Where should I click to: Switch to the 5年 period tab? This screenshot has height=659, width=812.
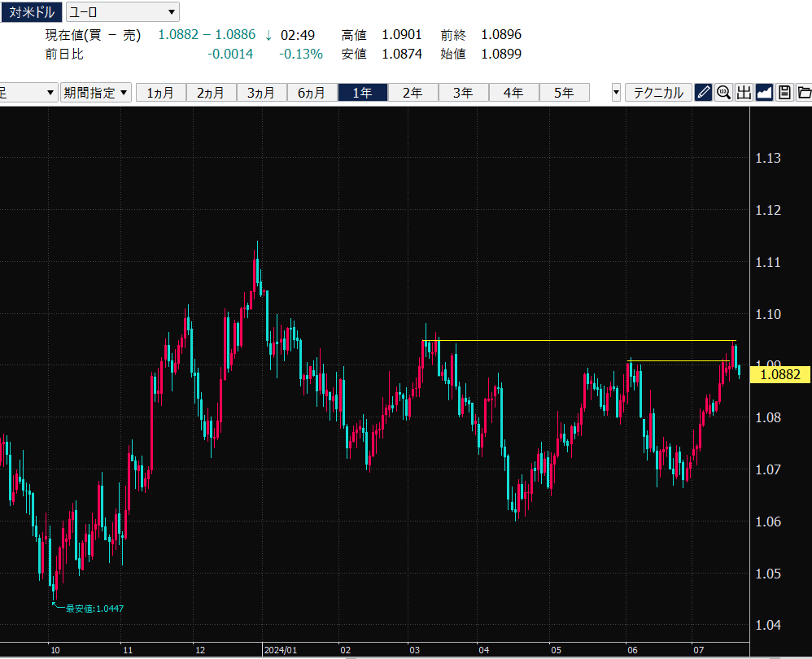(564, 93)
